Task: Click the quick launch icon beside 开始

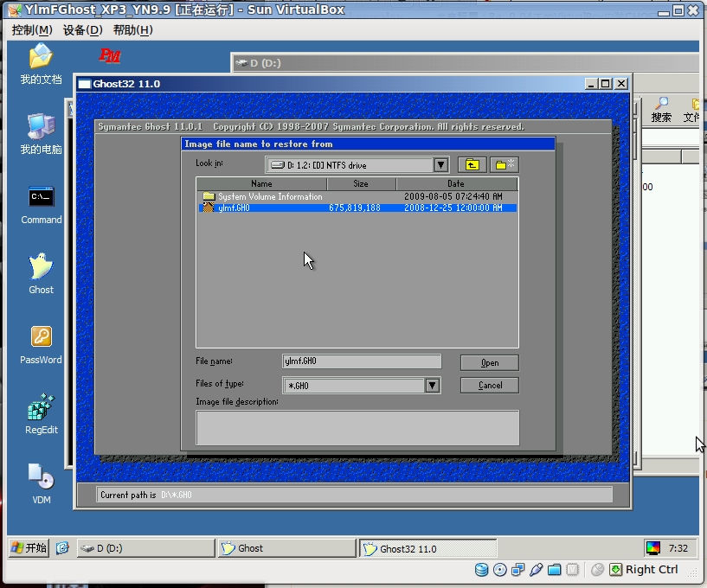Action: (62, 548)
